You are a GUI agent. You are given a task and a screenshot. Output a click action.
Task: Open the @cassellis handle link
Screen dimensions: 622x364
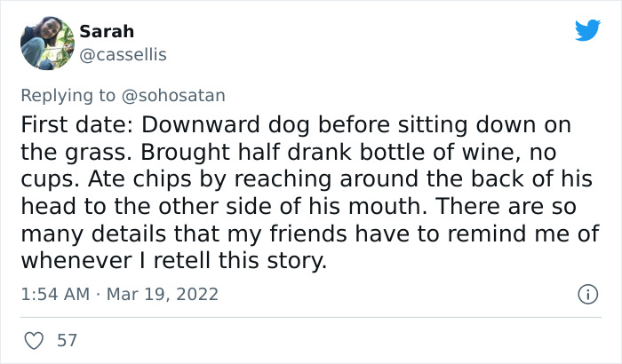[123, 54]
